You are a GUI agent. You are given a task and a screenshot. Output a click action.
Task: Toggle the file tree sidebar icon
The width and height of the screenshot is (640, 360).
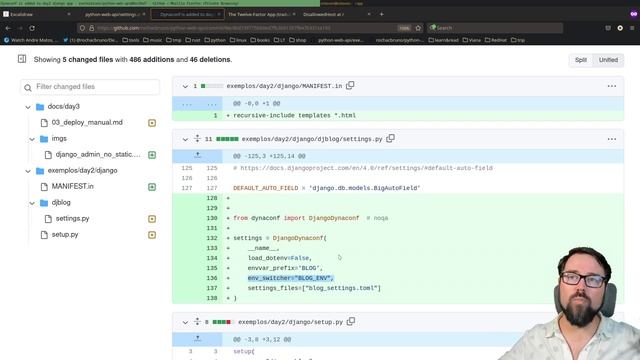[22, 59]
